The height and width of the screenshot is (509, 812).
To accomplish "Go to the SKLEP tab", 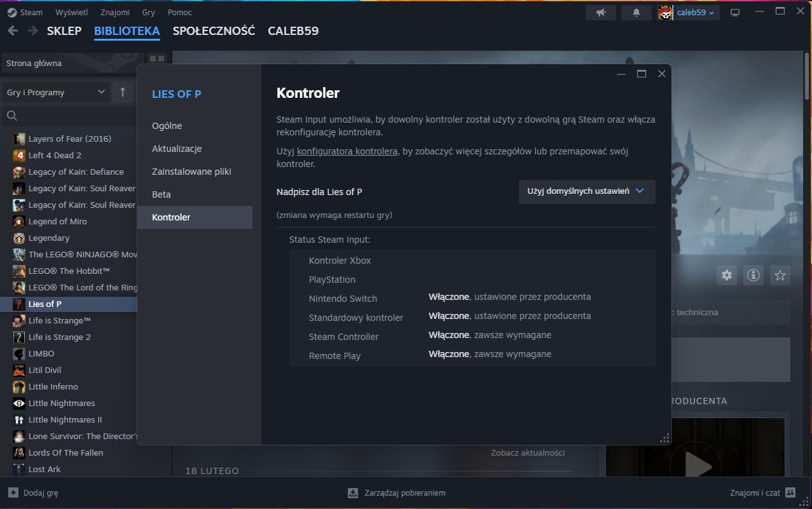I will pyautogui.click(x=64, y=31).
